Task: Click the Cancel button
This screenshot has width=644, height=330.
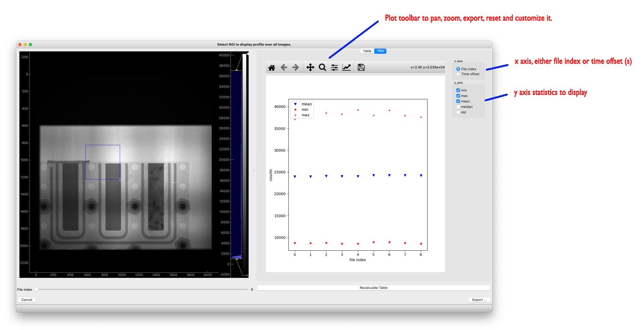Action: [27, 300]
